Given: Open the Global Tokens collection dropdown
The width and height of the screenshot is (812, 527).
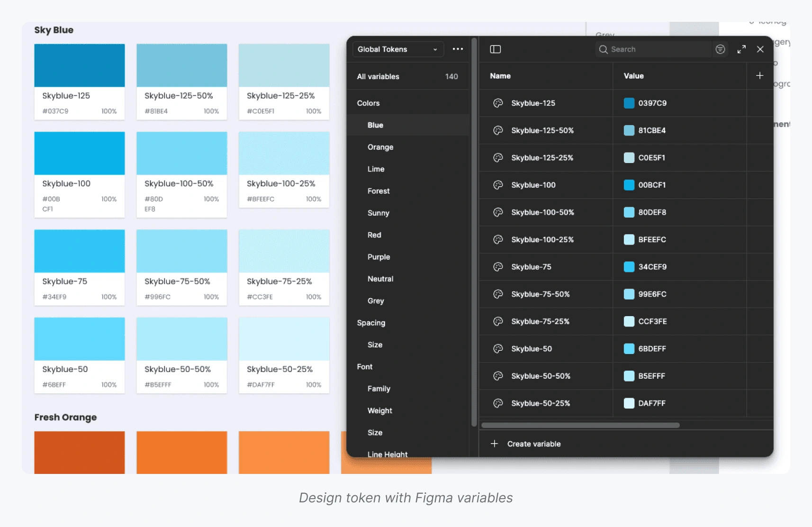Looking at the screenshot, I should 398,49.
